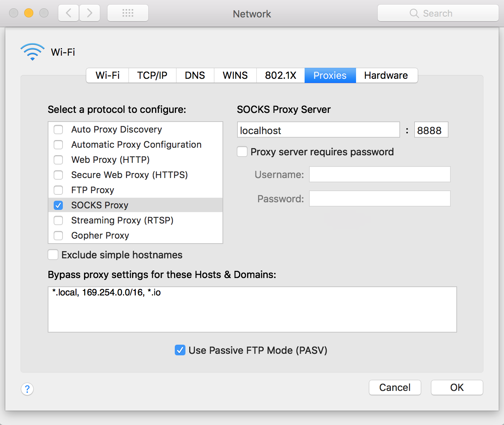Image resolution: width=504 pixels, height=425 pixels.
Task: Click the back navigation arrow
Action: click(68, 12)
